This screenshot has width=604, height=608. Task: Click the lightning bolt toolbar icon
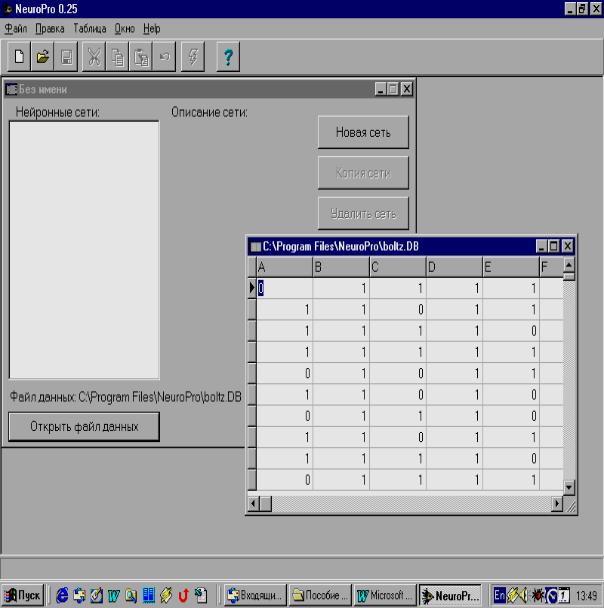(x=193, y=57)
